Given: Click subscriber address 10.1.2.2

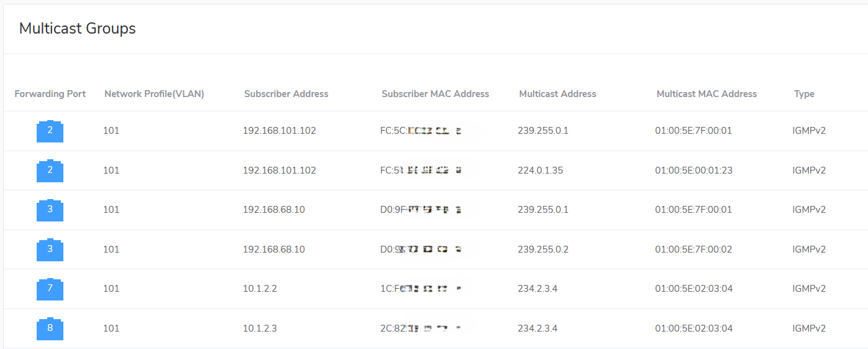Looking at the screenshot, I should coord(260,289).
